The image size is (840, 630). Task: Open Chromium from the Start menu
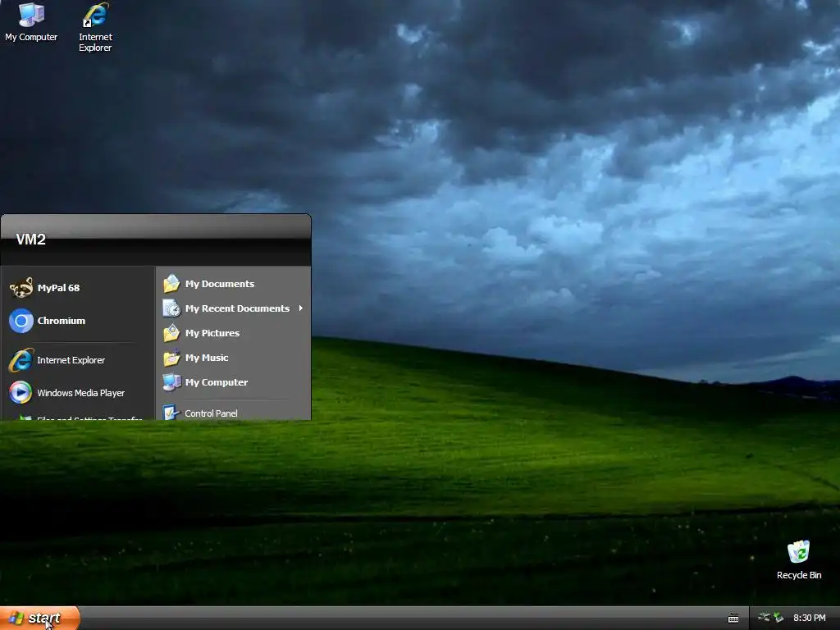78,321
